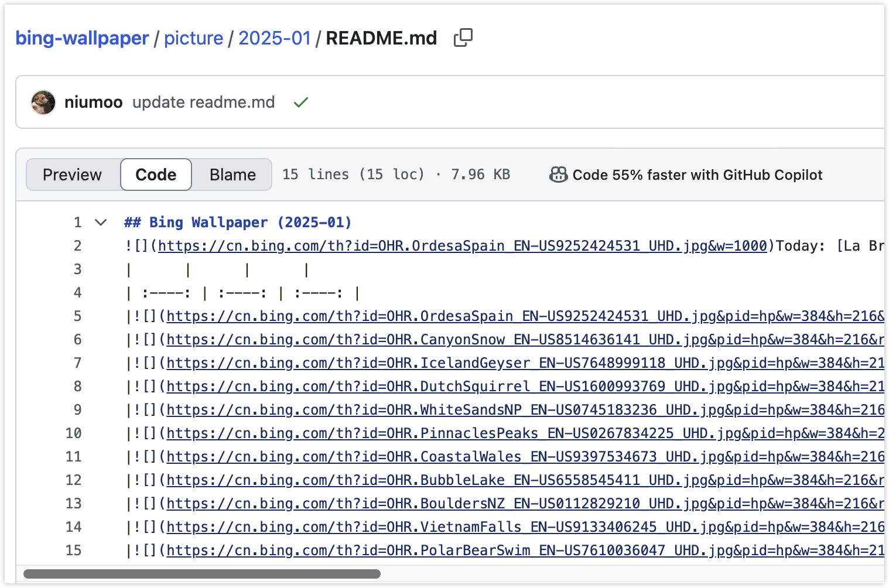889x588 pixels.
Task: Click the GitHub Copilot icon
Action: click(558, 175)
